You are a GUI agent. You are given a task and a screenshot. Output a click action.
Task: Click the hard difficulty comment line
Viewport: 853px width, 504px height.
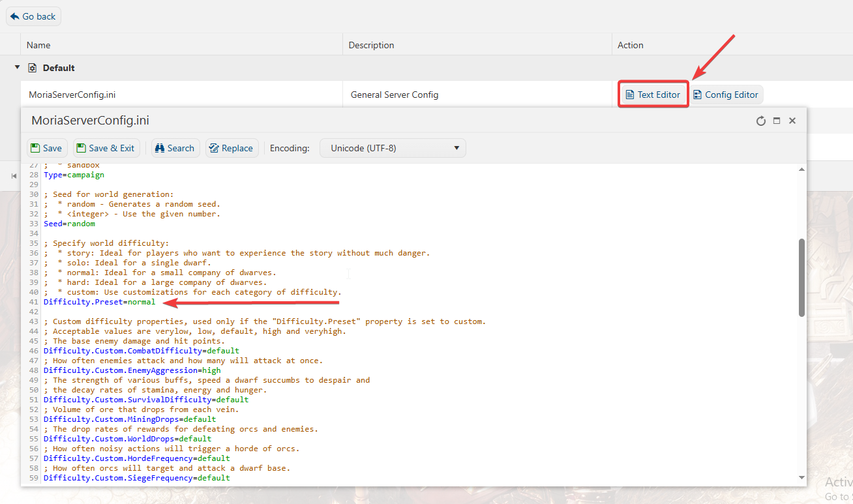tap(155, 282)
